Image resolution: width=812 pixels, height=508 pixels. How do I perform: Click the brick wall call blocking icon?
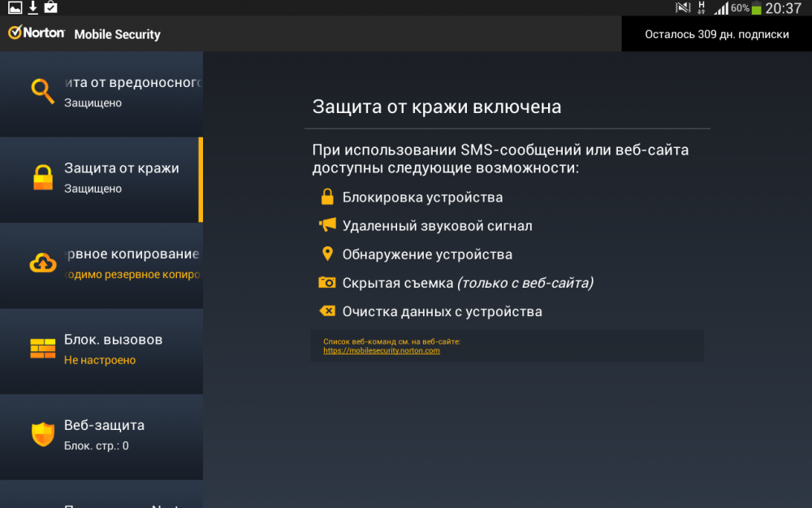click(x=43, y=349)
